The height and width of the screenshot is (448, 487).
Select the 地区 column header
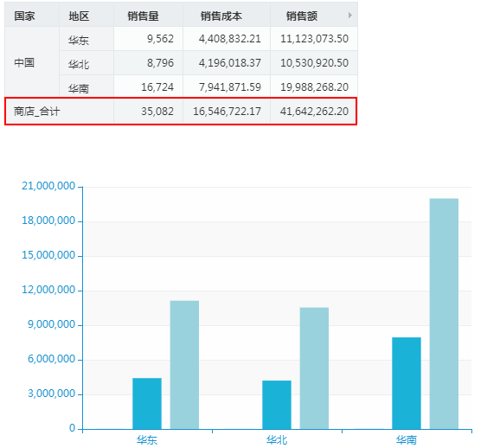[87, 16]
